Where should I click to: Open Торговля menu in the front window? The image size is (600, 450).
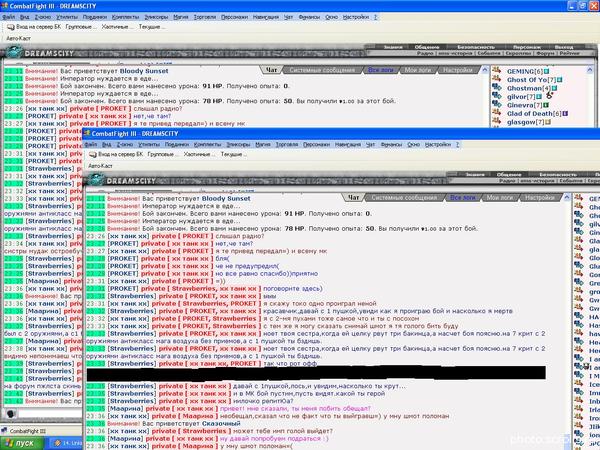click(287, 145)
